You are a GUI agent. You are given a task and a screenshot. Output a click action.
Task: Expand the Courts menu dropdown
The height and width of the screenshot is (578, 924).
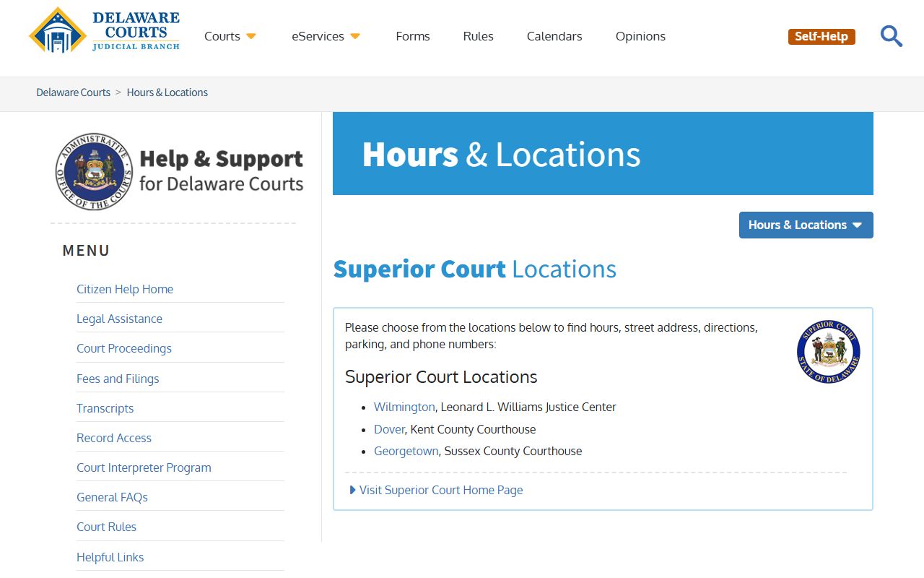(x=230, y=36)
